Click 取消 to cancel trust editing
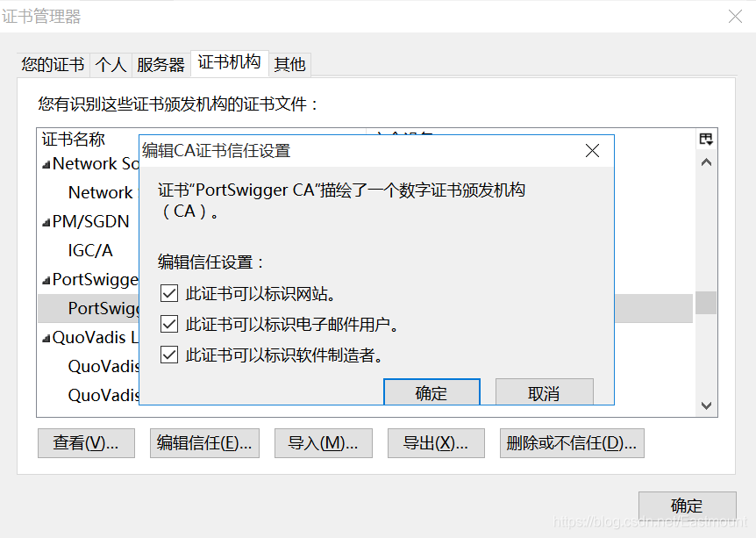This screenshot has width=756, height=538. pyautogui.click(x=545, y=391)
